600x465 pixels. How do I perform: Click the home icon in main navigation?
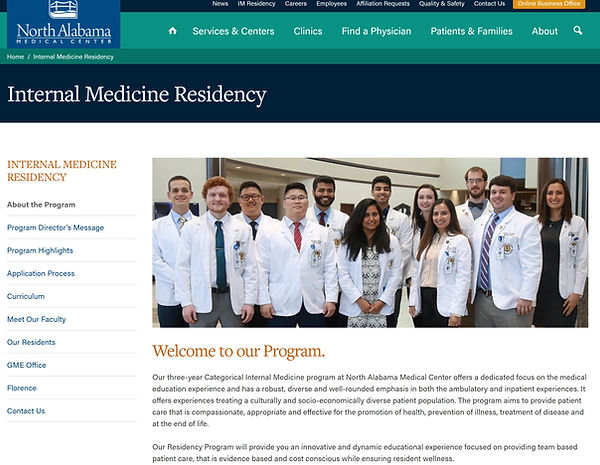point(173,31)
